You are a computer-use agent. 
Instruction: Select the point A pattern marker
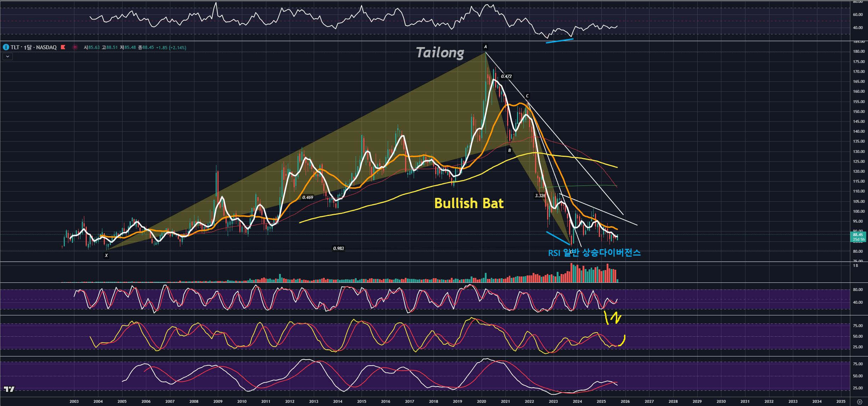click(486, 47)
